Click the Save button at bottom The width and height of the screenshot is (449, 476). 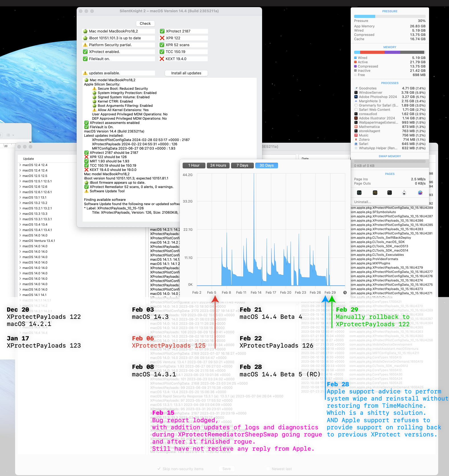(227, 469)
